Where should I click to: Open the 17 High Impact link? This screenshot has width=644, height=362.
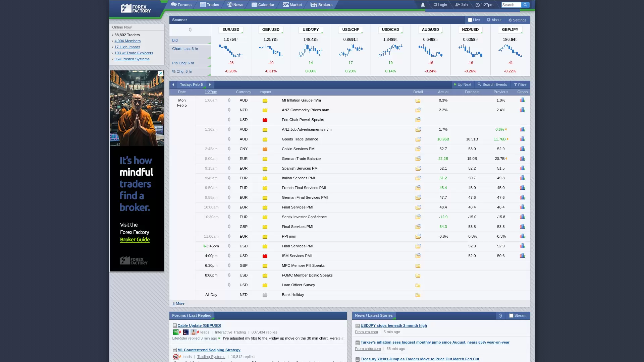(127, 47)
